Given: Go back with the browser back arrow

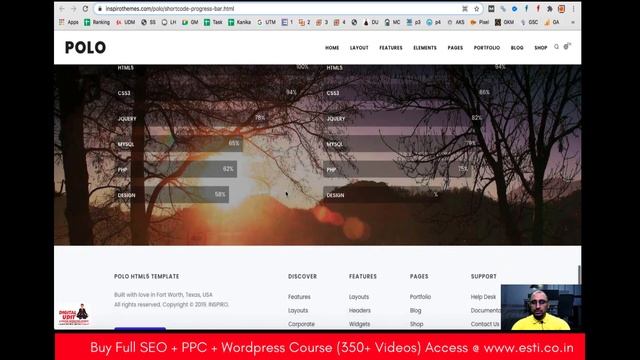Looking at the screenshot, I should 62,9.
